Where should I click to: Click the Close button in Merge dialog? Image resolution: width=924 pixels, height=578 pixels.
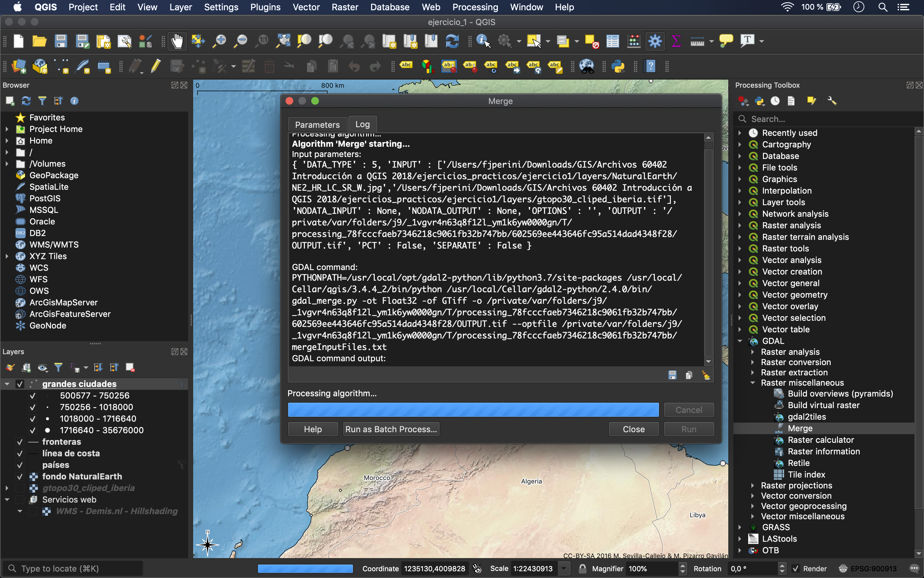(633, 429)
